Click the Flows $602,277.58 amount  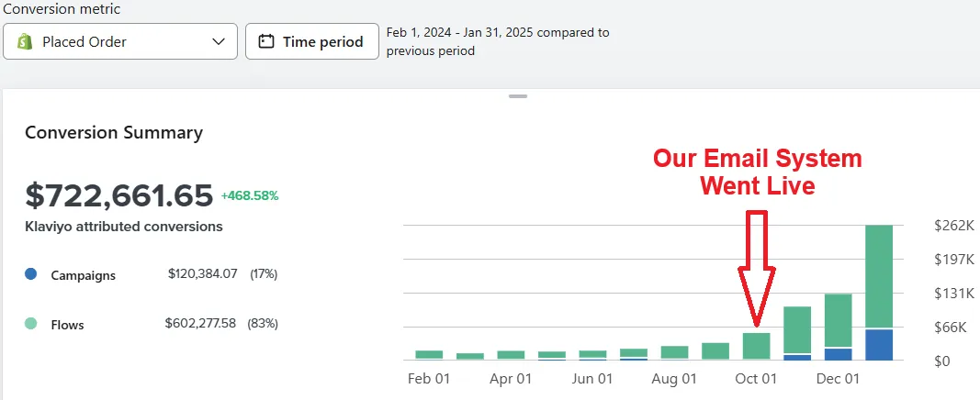coord(201,324)
